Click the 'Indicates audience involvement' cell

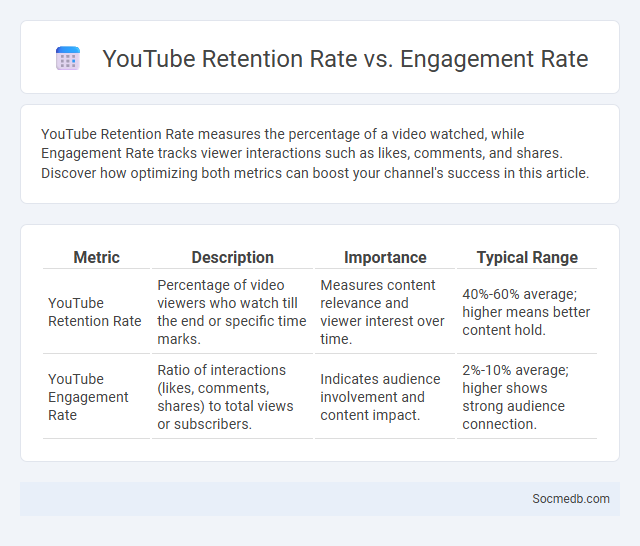coord(385,397)
